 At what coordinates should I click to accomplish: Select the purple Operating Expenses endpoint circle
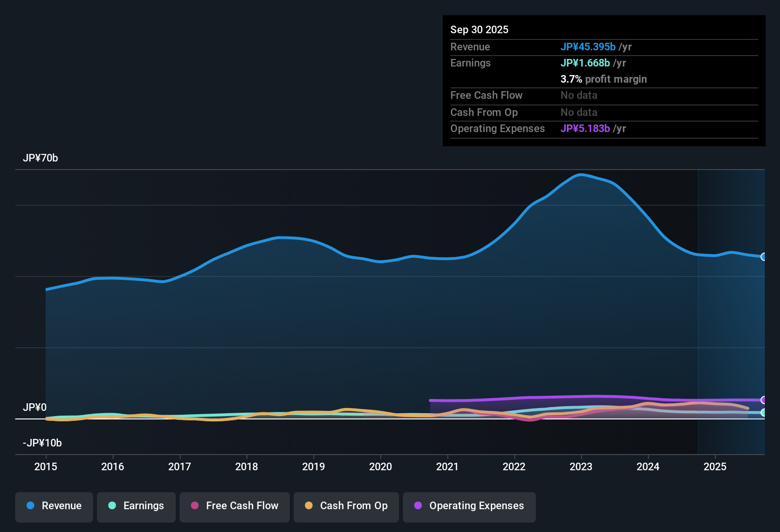[764, 400]
